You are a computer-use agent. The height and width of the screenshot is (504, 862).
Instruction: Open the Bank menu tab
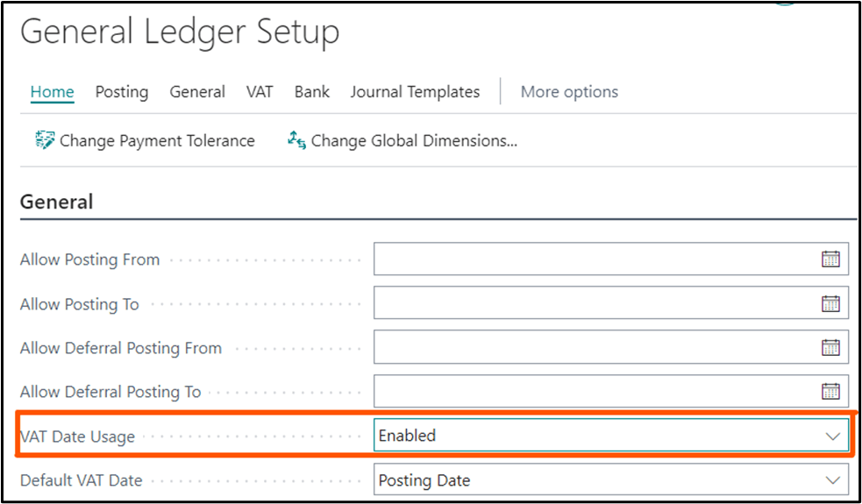tap(312, 92)
